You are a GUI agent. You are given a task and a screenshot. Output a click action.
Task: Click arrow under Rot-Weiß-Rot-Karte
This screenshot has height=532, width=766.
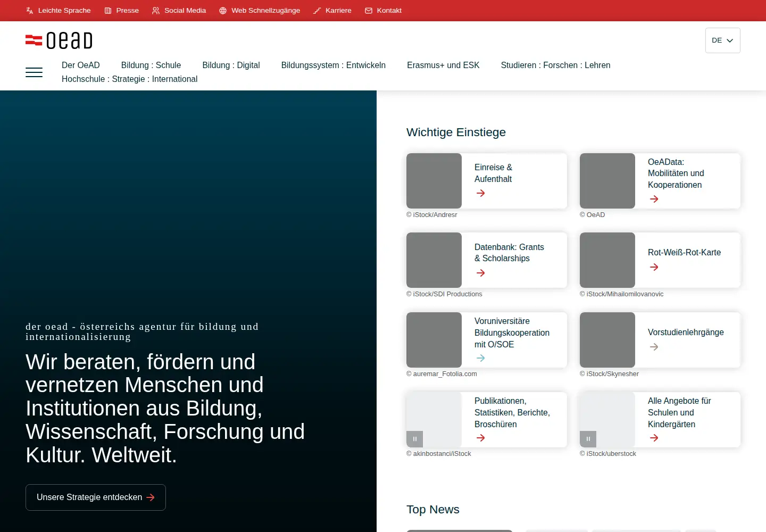pyautogui.click(x=654, y=267)
